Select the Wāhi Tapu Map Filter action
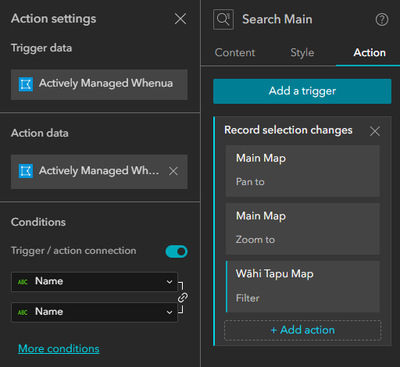This screenshot has width=400, height=367. [x=303, y=287]
